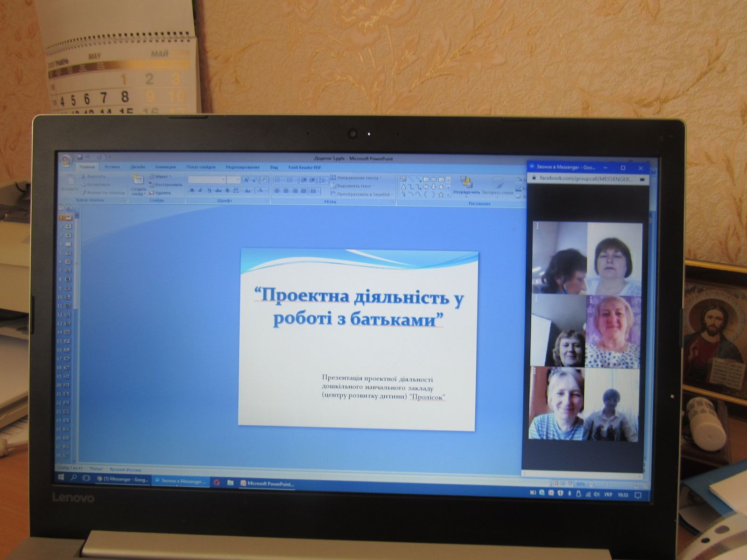This screenshot has height=560, width=747.
Task: Switch to the Дизайн ribbon tab
Action: [138, 167]
